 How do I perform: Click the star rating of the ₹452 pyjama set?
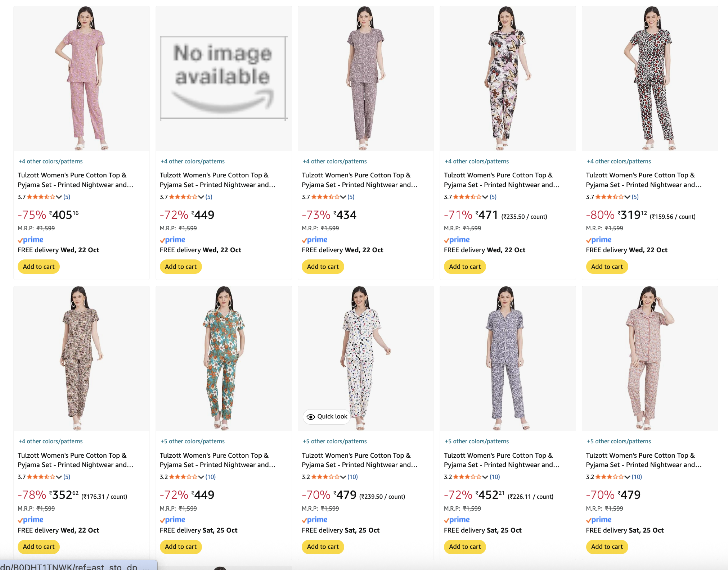click(x=467, y=477)
